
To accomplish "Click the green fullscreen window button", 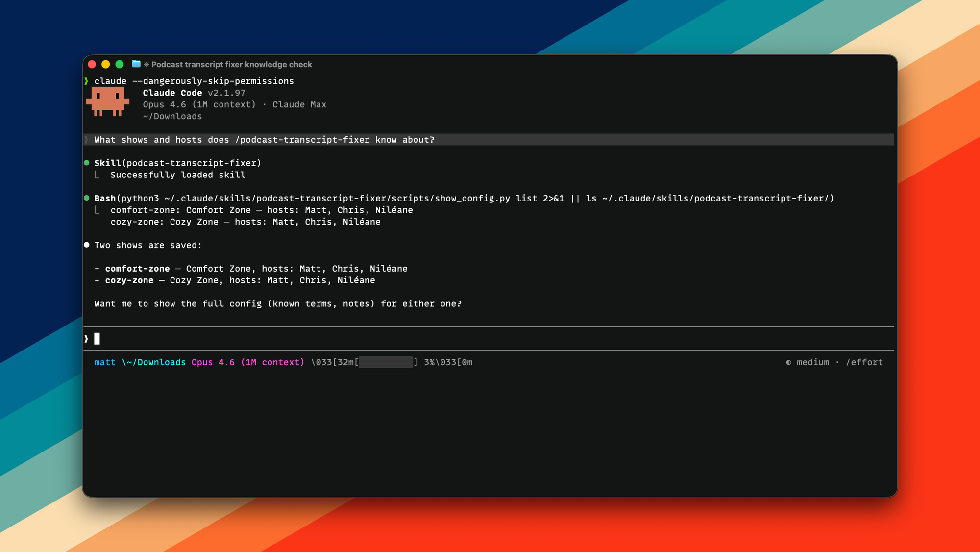I will tap(119, 64).
